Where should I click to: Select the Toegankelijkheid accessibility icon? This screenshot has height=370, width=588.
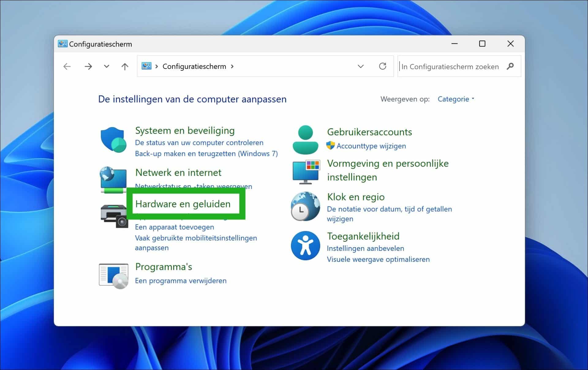tap(305, 245)
